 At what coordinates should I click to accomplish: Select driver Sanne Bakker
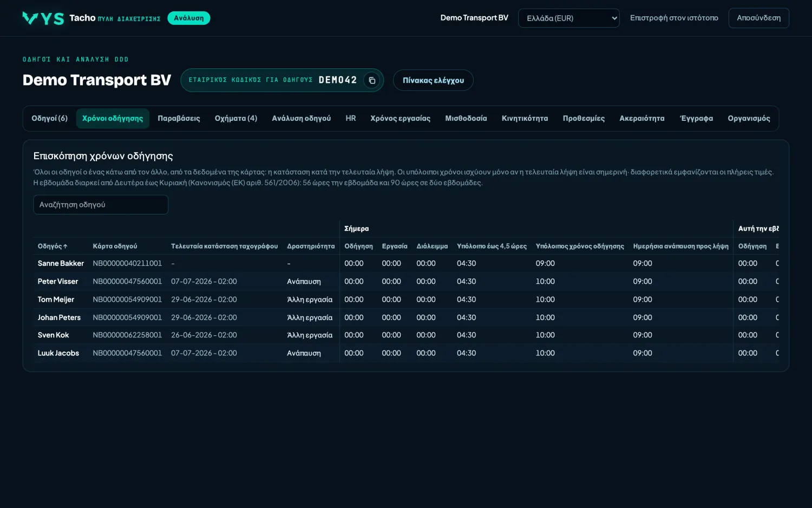click(61, 264)
